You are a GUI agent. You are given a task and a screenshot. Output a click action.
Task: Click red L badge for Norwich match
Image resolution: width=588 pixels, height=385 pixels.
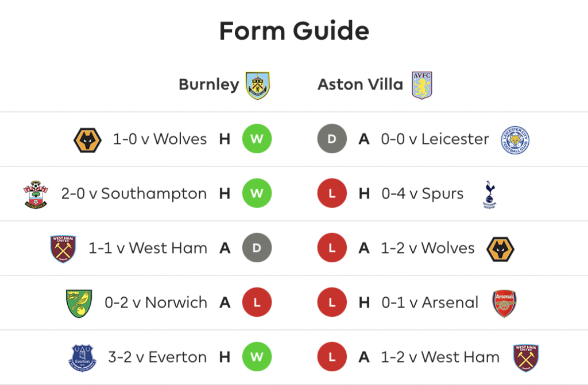point(257,302)
